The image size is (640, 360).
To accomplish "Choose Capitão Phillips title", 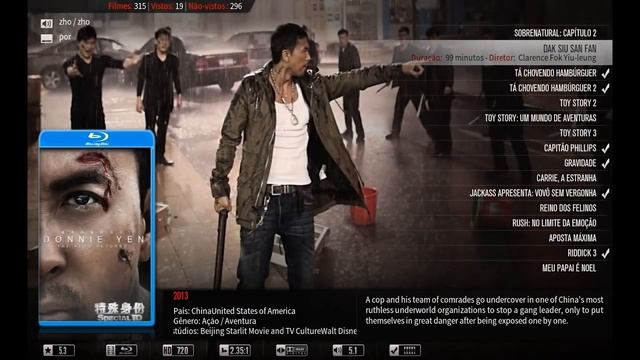I will pyautogui.click(x=570, y=148).
